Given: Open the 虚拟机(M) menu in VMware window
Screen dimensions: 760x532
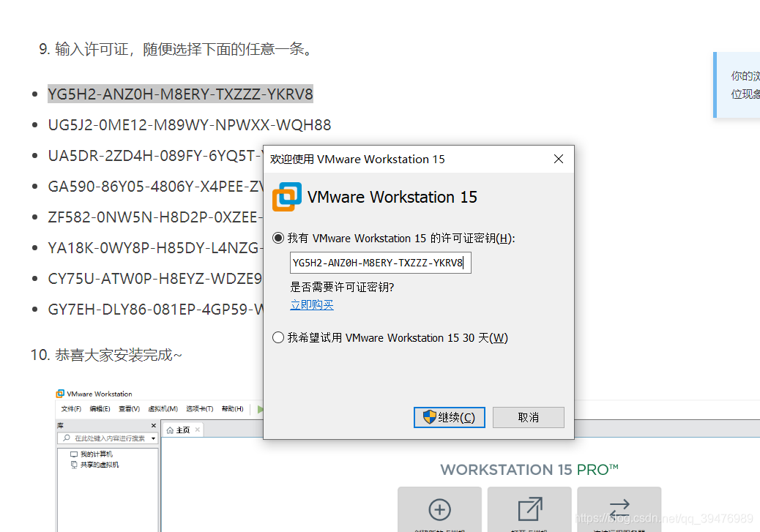Looking at the screenshot, I should coord(163,409).
